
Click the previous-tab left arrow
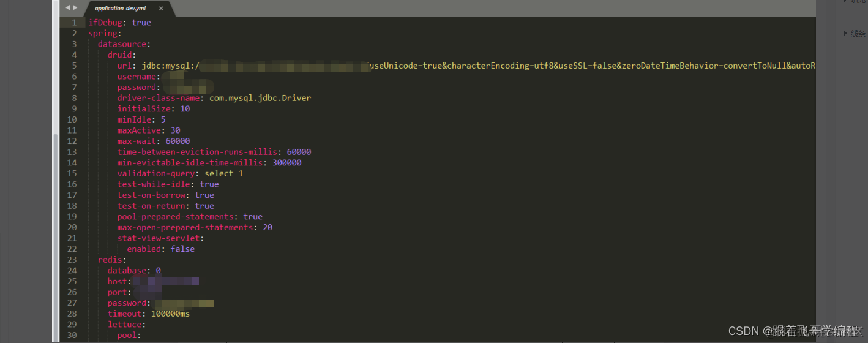[x=68, y=8]
